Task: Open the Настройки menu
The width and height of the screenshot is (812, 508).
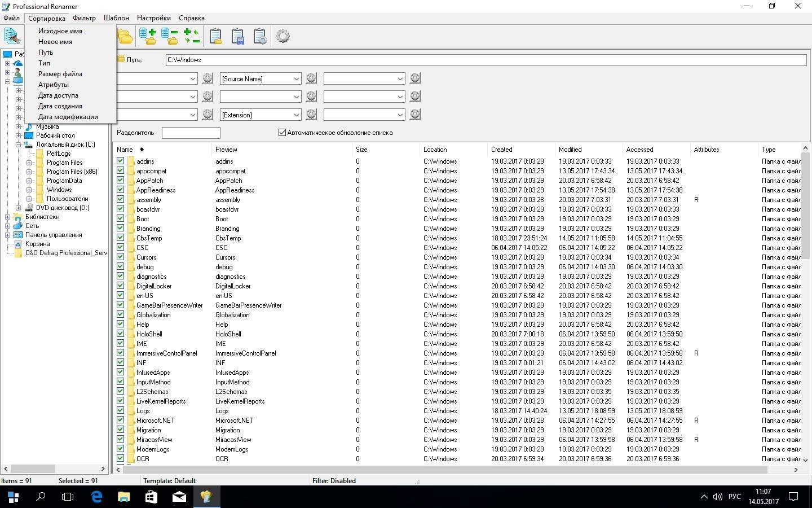Action: coord(153,18)
